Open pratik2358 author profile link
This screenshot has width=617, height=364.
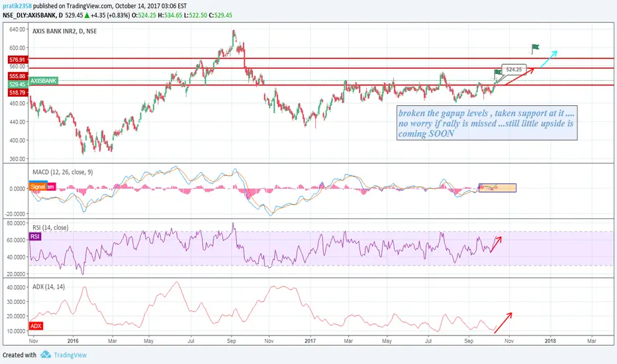click(17, 6)
